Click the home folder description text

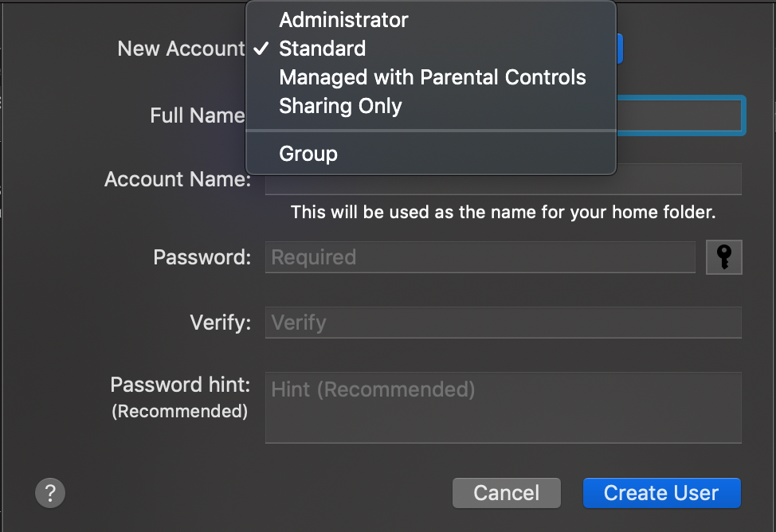[x=503, y=213]
